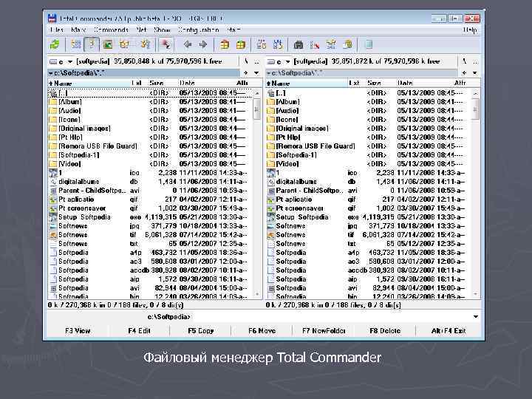
Task: Click the F8 Delete button
Action: 385,331
